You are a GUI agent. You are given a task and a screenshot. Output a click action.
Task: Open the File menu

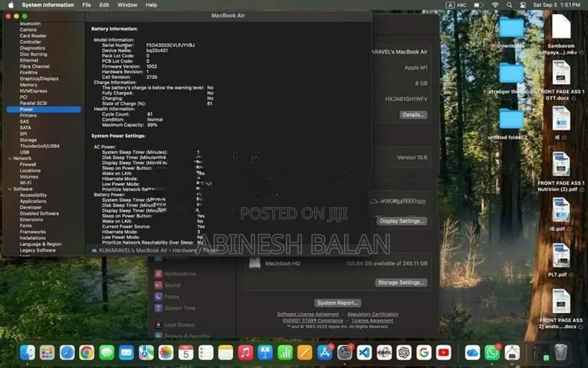coord(86,5)
